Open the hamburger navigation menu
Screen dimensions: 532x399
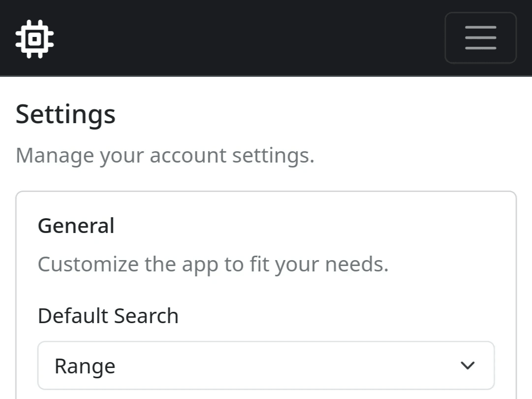(480, 38)
